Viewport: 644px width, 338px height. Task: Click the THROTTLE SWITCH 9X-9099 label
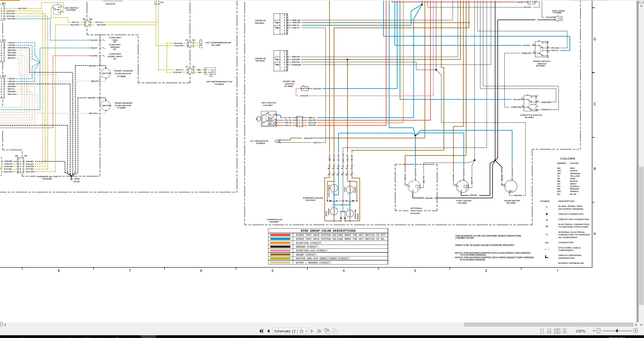point(531,116)
